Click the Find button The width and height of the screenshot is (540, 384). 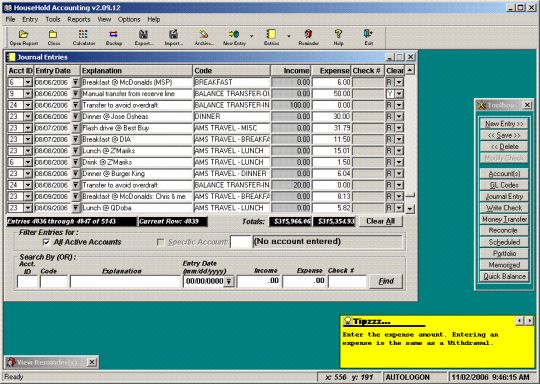point(386,281)
